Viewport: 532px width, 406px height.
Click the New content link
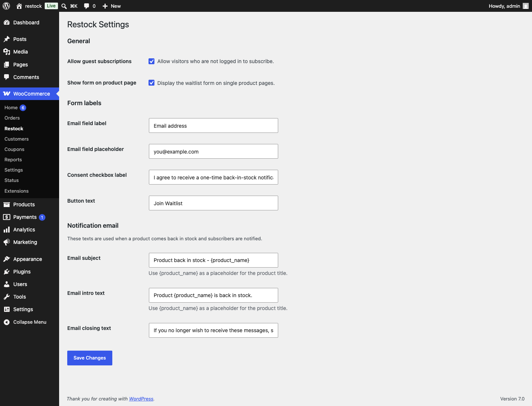[x=116, y=6]
